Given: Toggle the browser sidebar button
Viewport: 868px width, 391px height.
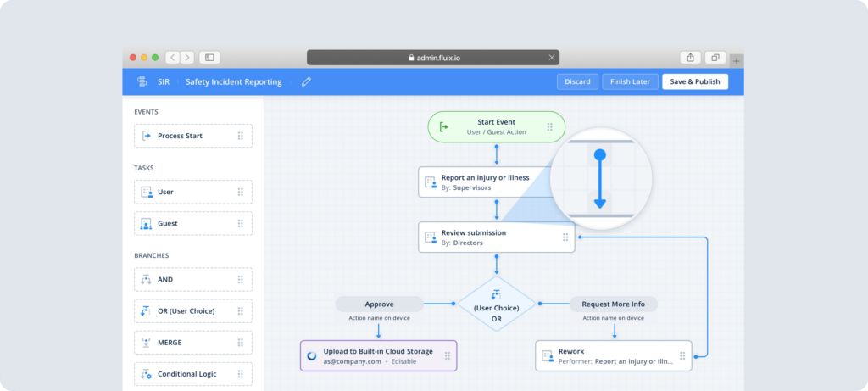Looking at the screenshot, I should pyautogui.click(x=209, y=58).
